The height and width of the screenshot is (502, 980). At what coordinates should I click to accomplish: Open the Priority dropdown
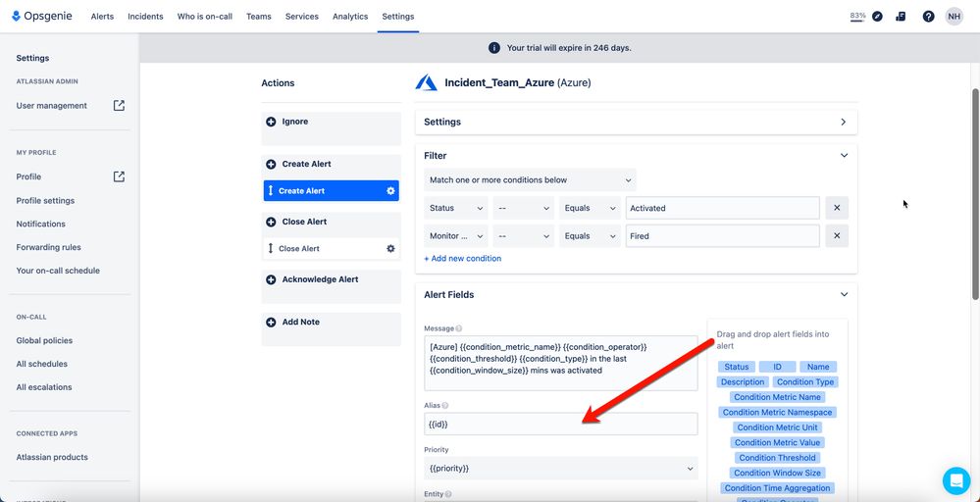560,469
